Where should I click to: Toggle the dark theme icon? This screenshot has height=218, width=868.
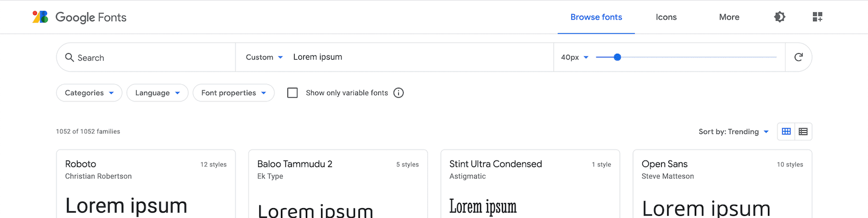pos(780,17)
